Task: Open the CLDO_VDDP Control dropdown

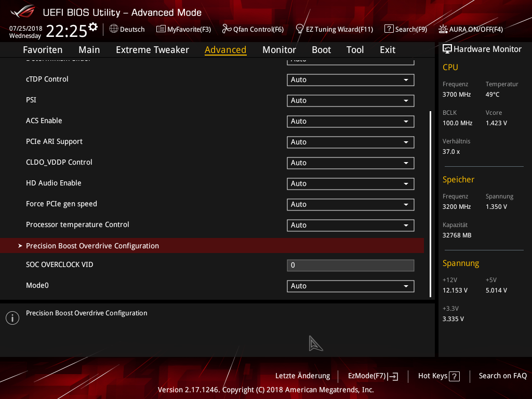Action: click(x=351, y=163)
